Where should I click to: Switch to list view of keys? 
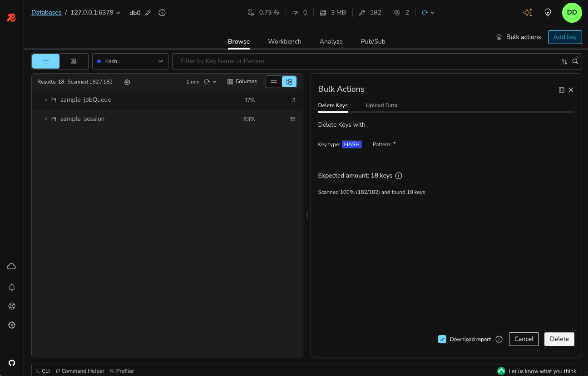point(274,82)
